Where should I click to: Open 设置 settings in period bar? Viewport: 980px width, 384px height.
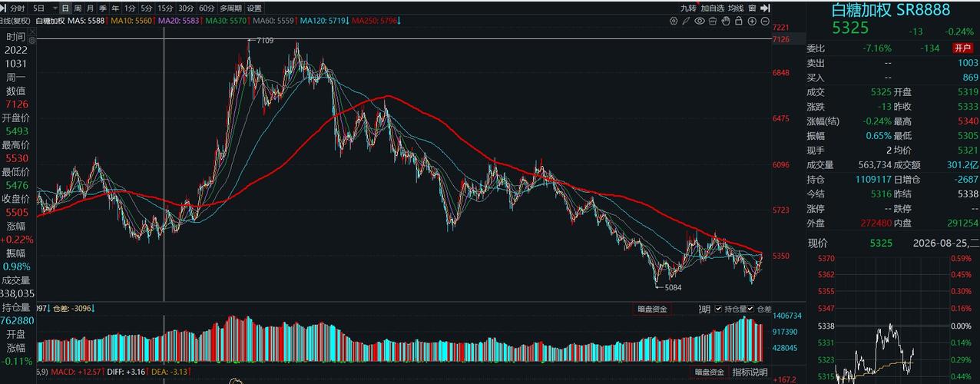point(254,8)
